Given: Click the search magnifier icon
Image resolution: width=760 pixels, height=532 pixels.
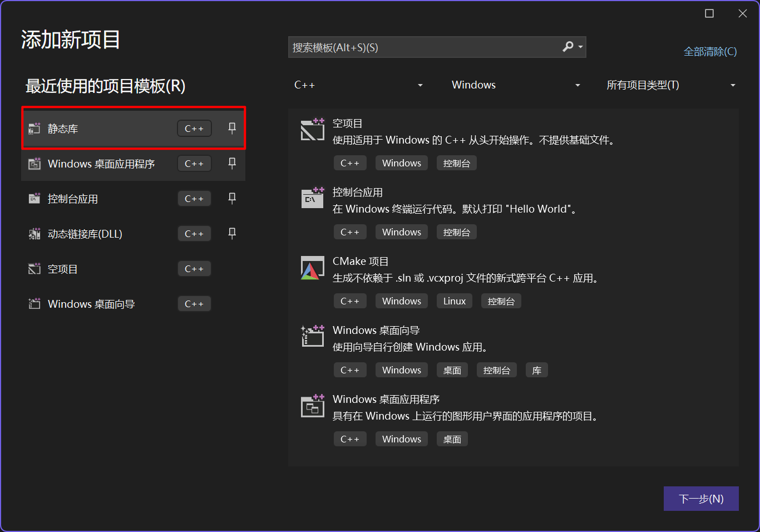Looking at the screenshot, I should click(x=568, y=47).
